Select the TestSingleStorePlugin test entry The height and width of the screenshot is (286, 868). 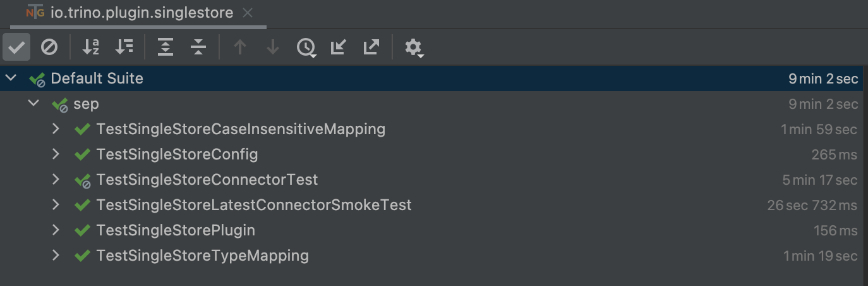tap(176, 230)
